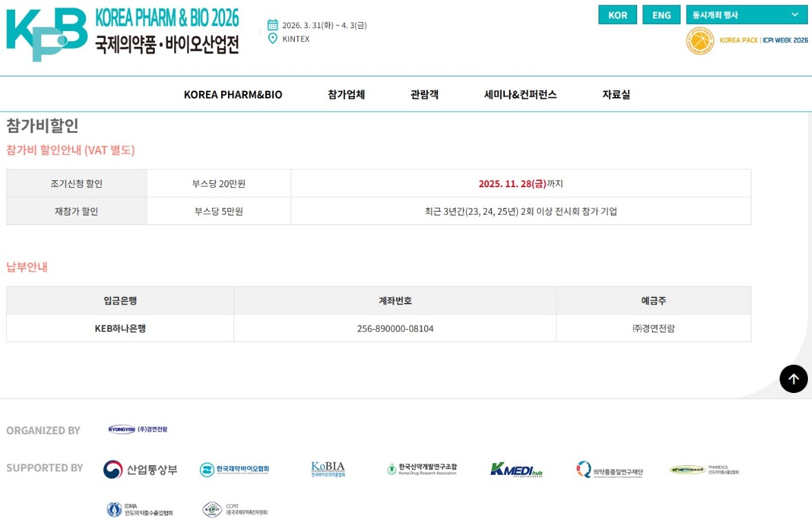The image size is (812, 521).
Task: Open the KoBIA supporter logo
Action: pyautogui.click(x=328, y=469)
